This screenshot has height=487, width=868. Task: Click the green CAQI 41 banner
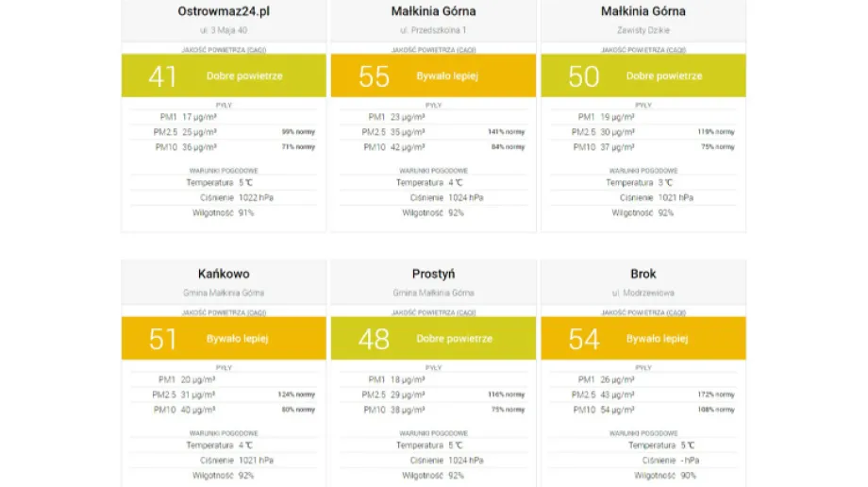(x=224, y=76)
